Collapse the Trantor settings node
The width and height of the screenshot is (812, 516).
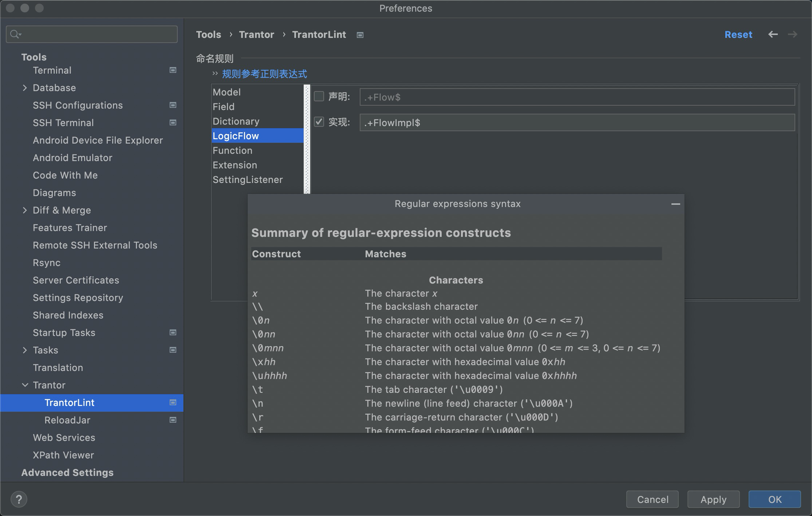pyautogui.click(x=25, y=385)
